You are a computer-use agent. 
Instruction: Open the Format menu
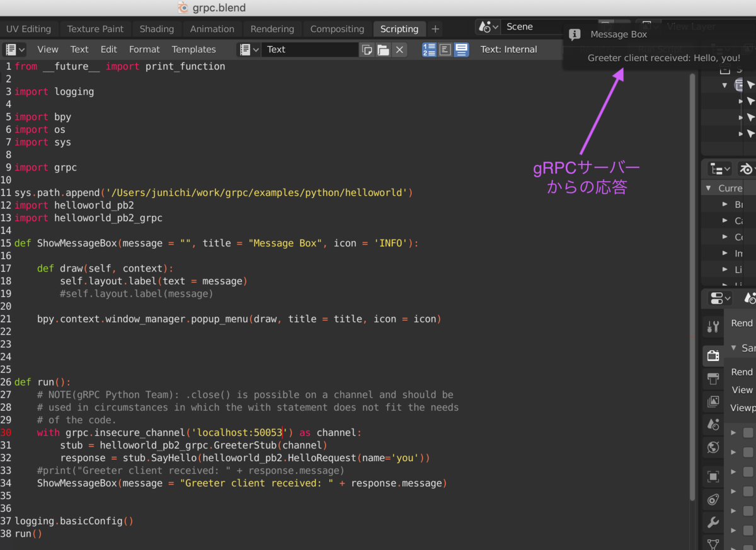coord(144,49)
